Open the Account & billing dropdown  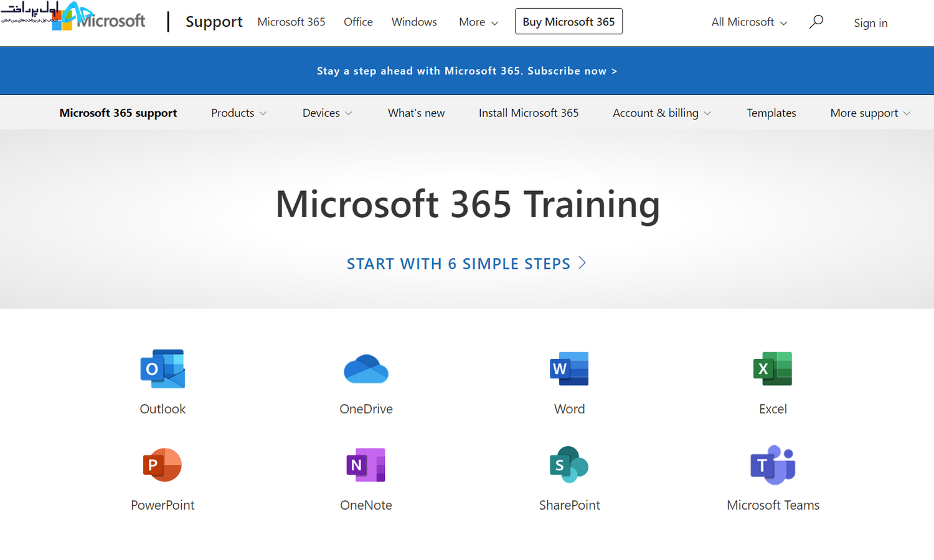coord(661,113)
